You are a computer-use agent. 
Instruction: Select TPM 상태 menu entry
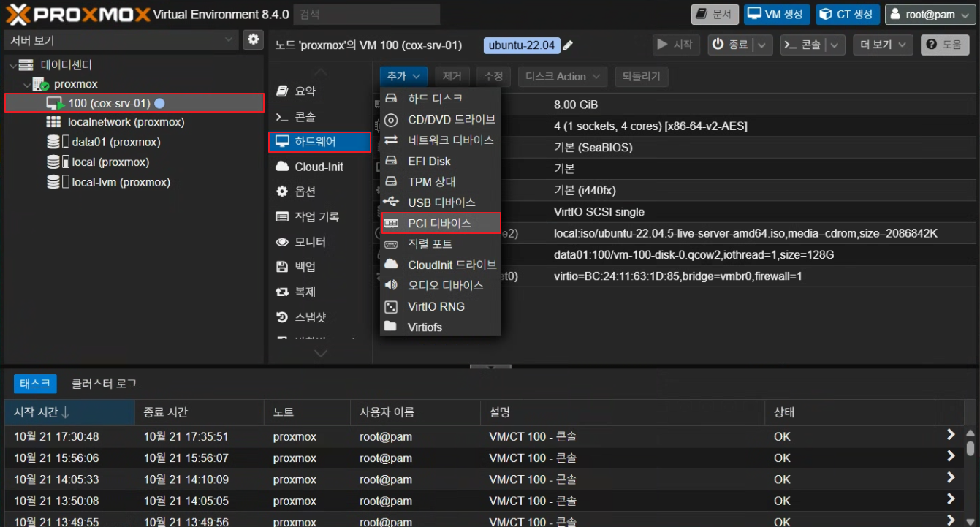(441, 181)
